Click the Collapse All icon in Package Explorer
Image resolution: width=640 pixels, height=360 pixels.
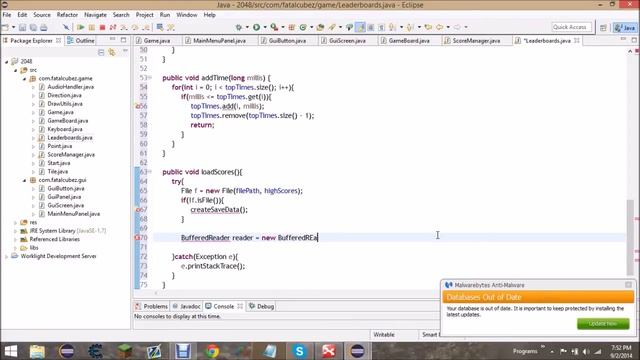pyautogui.click(x=101, y=52)
